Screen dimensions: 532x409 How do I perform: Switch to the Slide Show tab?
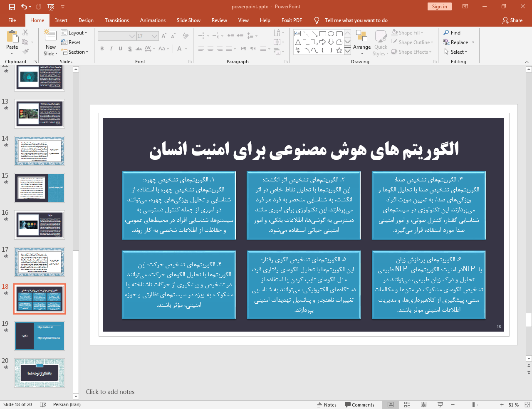pos(188,20)
